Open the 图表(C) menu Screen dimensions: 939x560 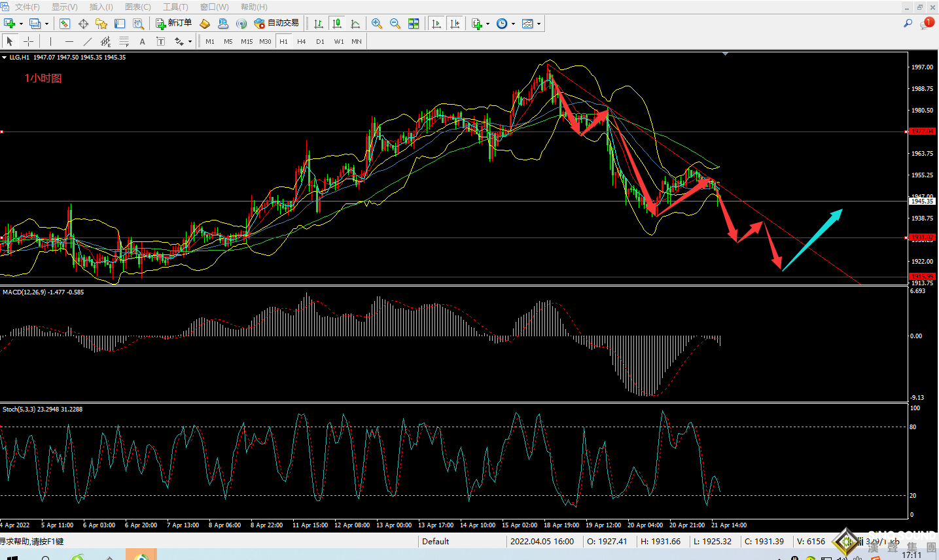pyautogui.click(x=137, y=7)
